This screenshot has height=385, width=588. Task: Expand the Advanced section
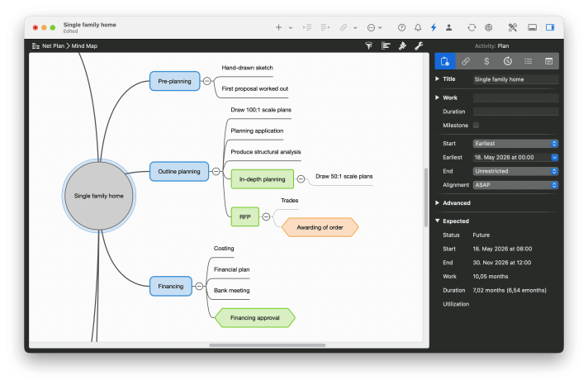[x=437, y=202]
